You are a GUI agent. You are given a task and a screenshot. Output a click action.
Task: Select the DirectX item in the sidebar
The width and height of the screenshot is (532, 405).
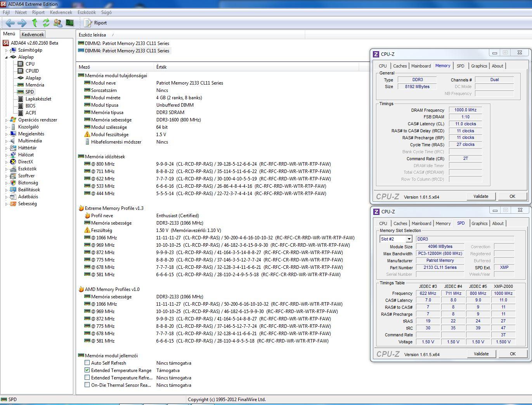click(x=25, y=162)
